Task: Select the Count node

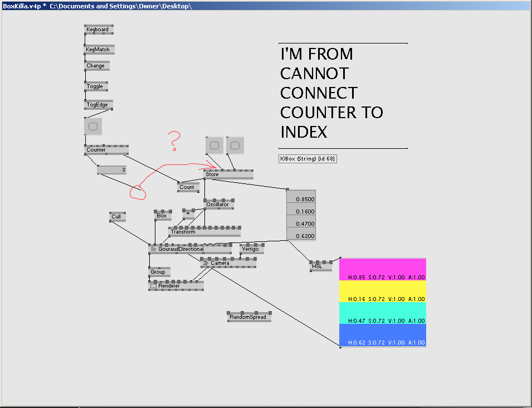Action: click(188, 187)
